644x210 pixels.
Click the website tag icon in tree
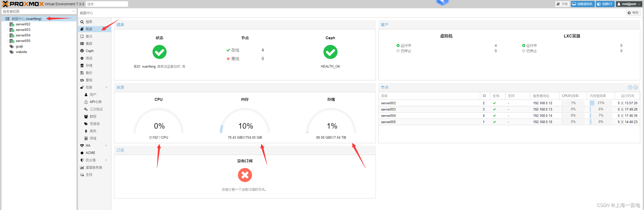[12, 52]
